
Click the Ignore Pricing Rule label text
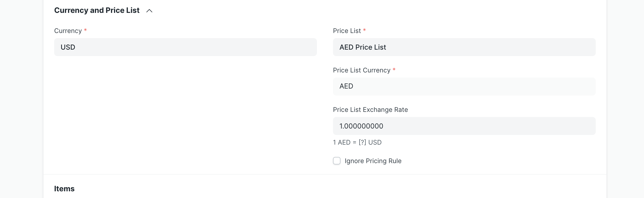373,161
